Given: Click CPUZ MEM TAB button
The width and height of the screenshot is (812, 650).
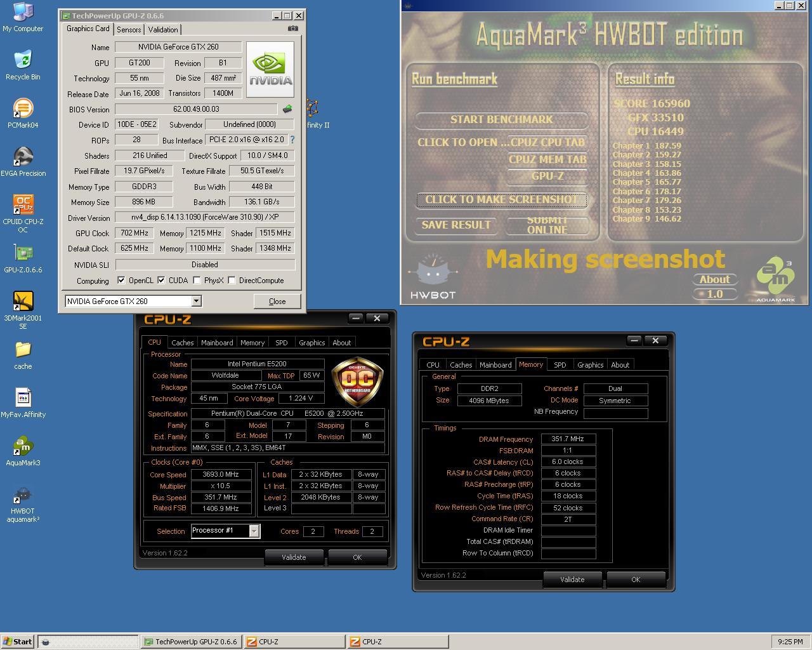Looking at the screenshot, I should point(548,159).
